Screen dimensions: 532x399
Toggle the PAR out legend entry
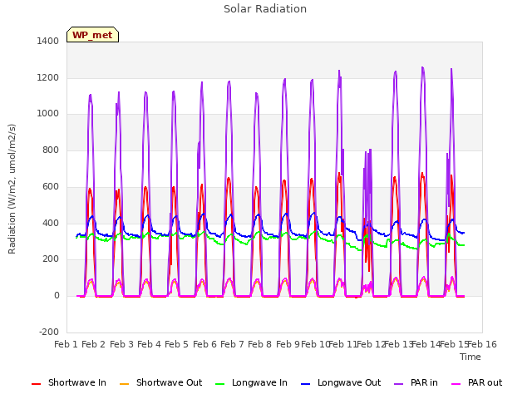coord(476,382)
